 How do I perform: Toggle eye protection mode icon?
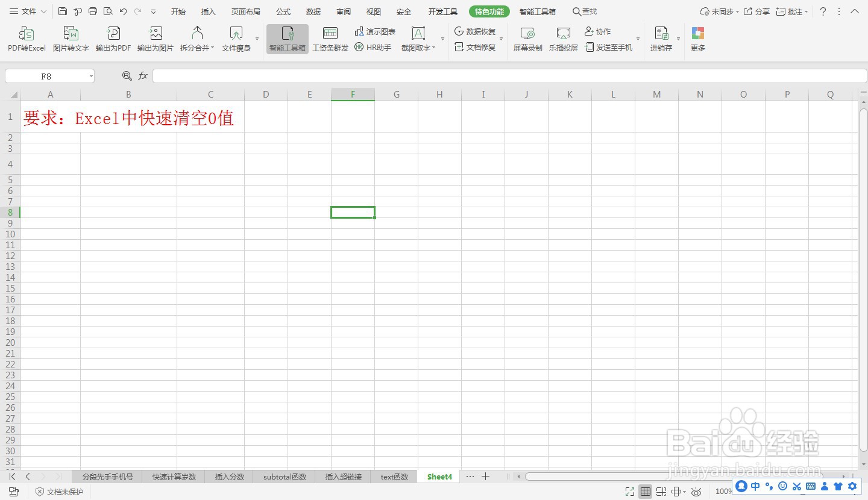click(696, 492)
